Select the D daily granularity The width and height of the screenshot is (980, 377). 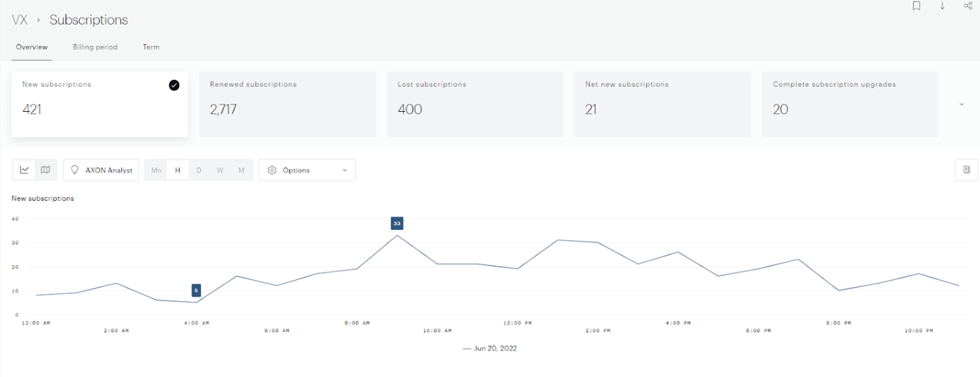[x=199, y=170]
